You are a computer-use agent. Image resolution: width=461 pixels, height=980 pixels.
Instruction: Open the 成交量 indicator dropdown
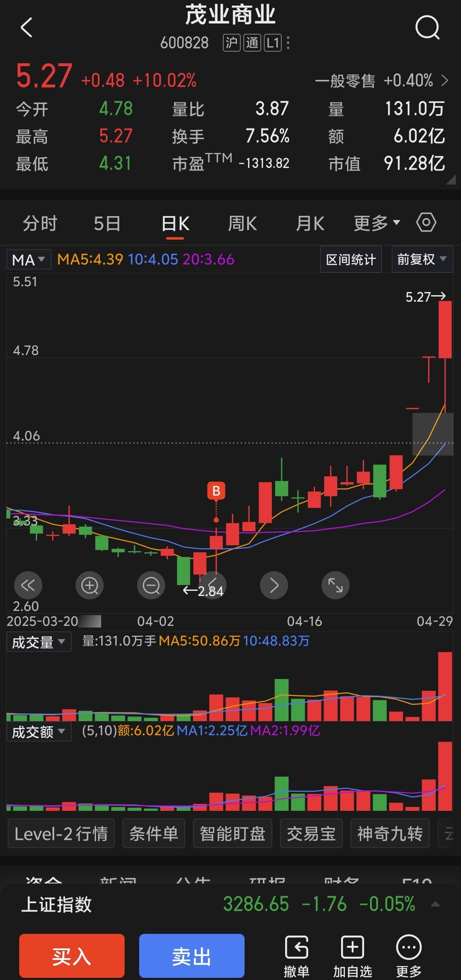[39, 642]
